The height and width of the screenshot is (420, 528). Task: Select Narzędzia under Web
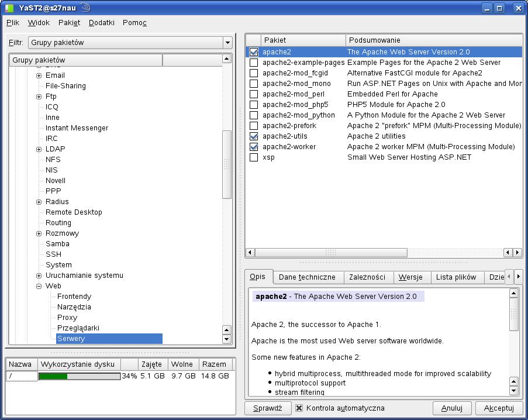point(74,307)
